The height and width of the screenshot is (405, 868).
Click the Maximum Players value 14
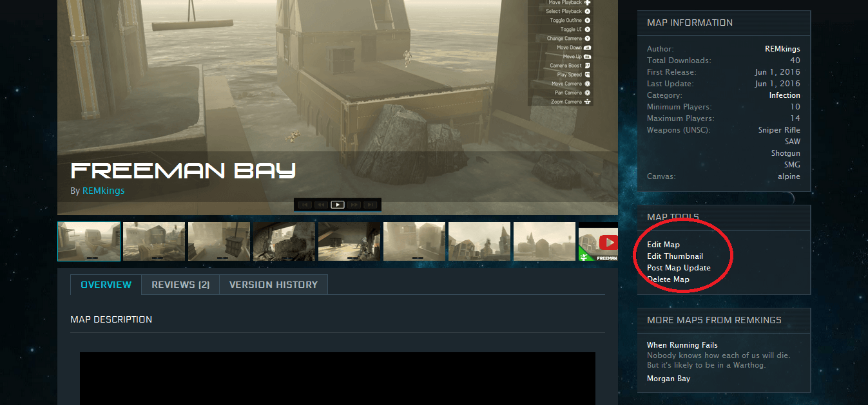[795, 118]
